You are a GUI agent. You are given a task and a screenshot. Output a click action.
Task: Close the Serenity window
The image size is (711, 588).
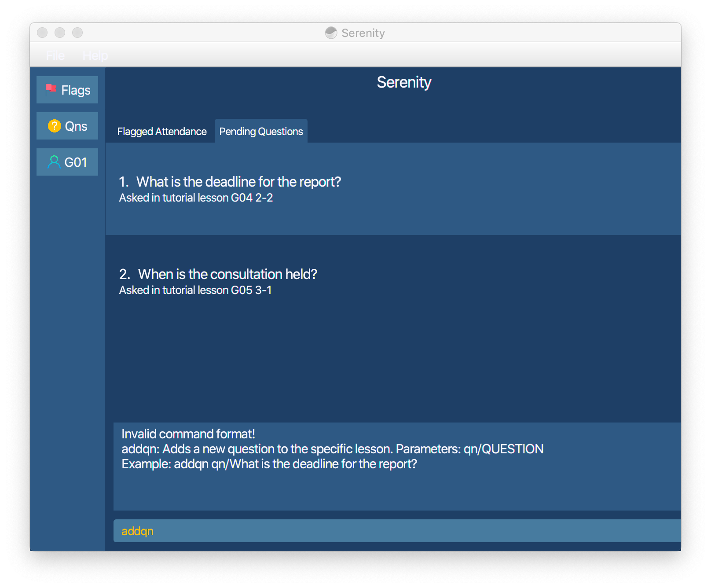point(42,33)
